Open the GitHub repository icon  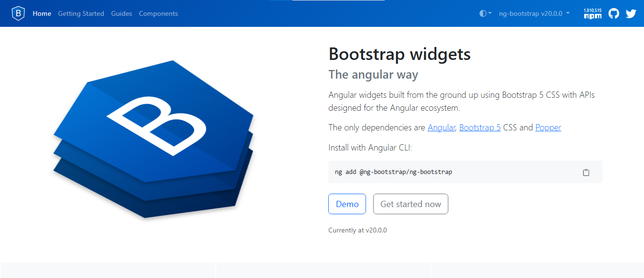click(614, 13)
